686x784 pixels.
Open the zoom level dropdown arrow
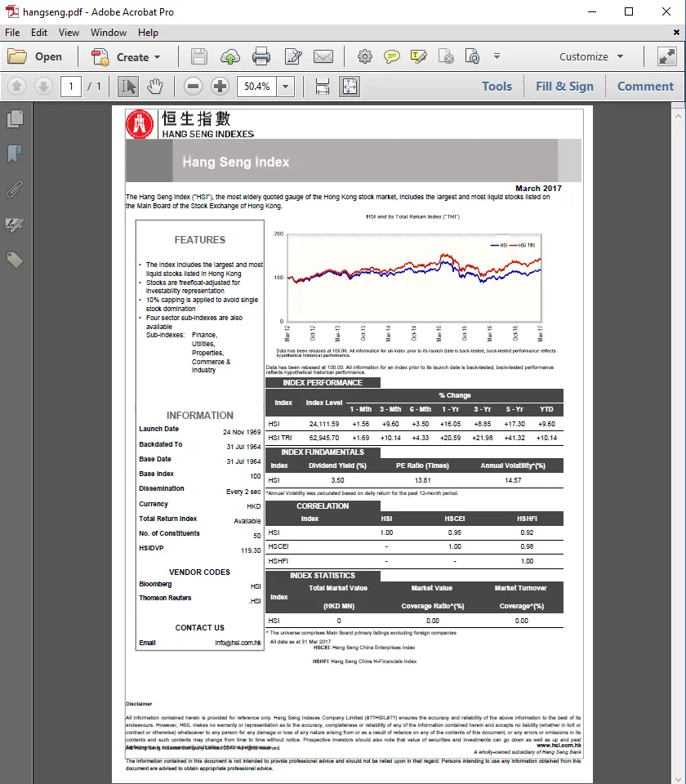[286, 87]
